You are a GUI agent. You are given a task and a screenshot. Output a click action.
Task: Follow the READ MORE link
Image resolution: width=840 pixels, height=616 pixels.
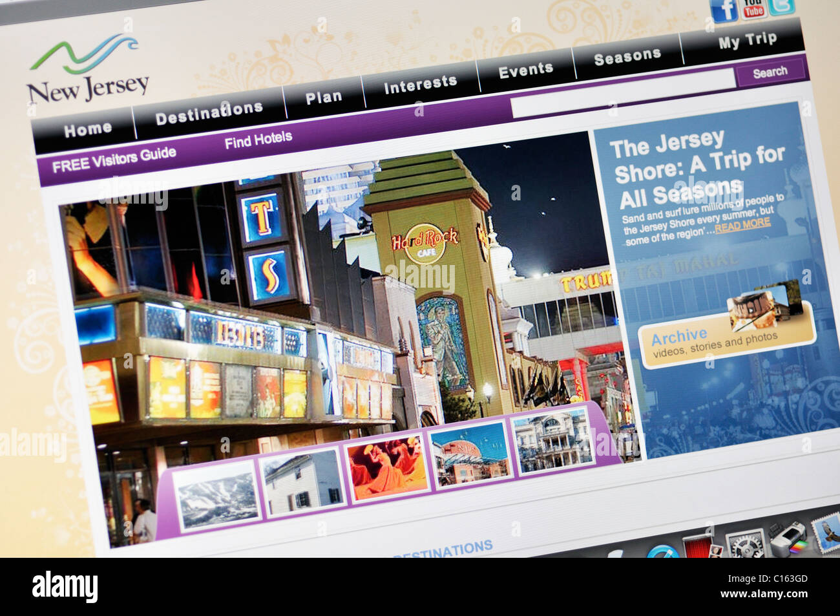coord(742,225)
